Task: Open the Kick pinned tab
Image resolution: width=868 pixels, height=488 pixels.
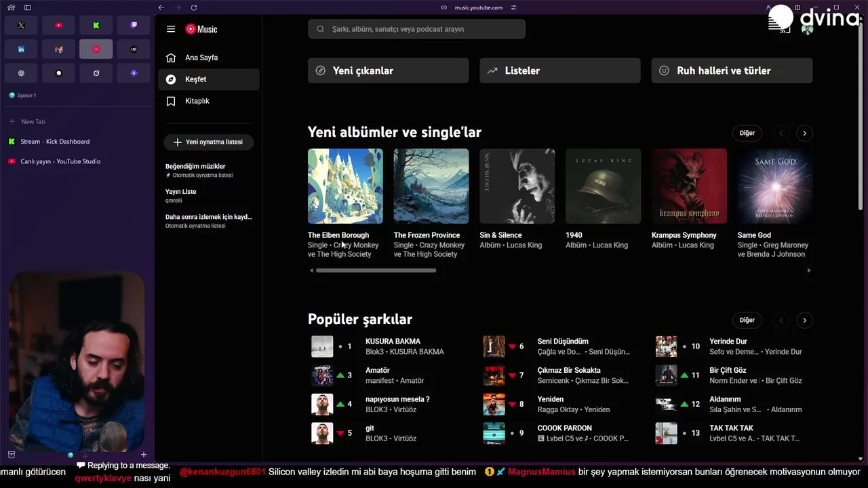Action: [x=96, y=25]
